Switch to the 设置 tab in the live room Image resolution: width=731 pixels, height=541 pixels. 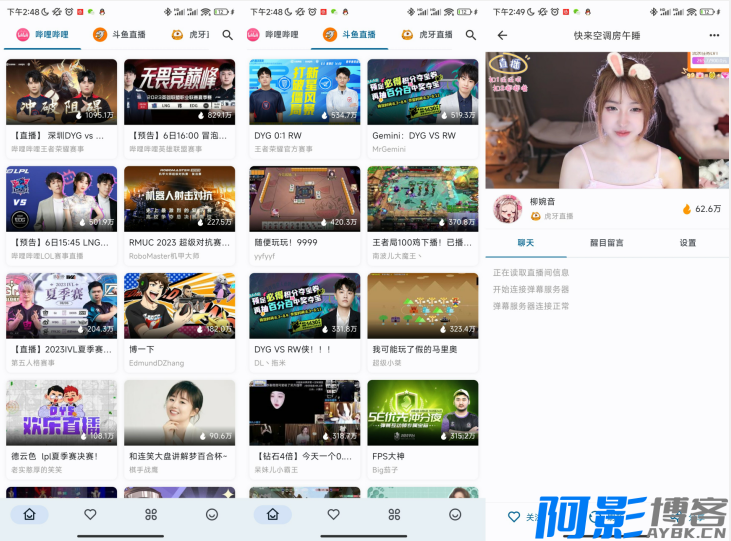click(688, 243)
